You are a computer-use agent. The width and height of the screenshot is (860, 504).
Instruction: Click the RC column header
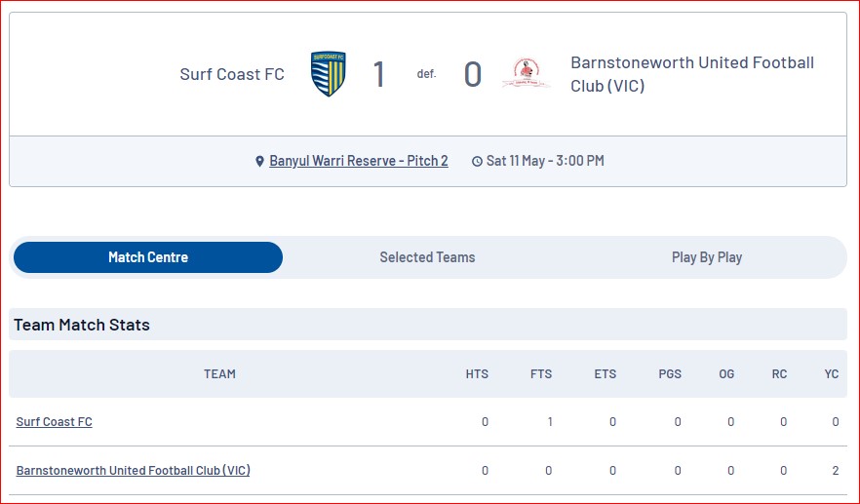(x=779, y=374)
